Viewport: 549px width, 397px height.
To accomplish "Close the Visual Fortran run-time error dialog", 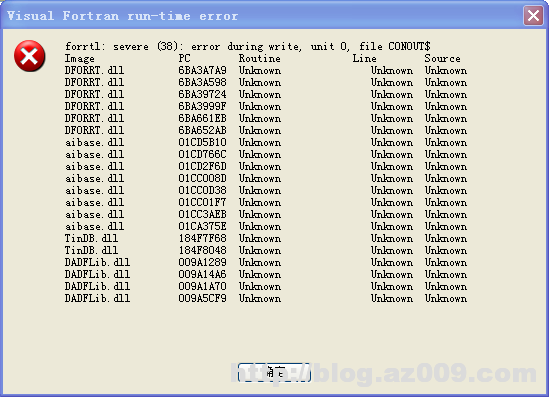I will click(533, 16).
